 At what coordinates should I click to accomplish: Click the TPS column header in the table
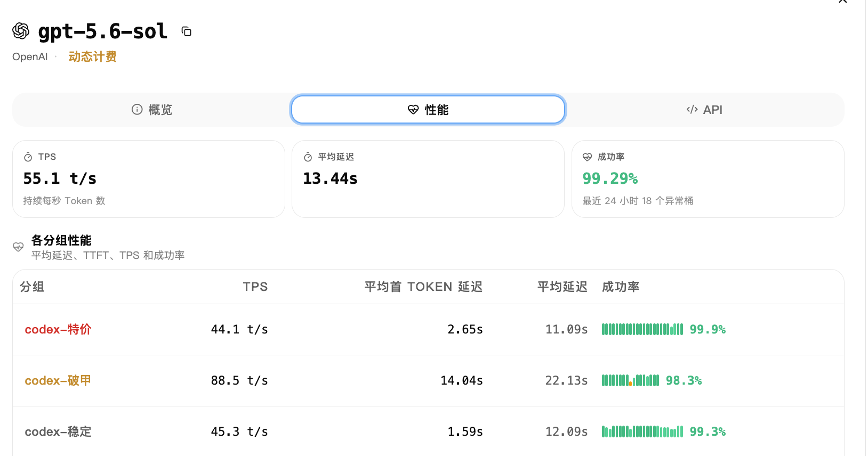255,287
